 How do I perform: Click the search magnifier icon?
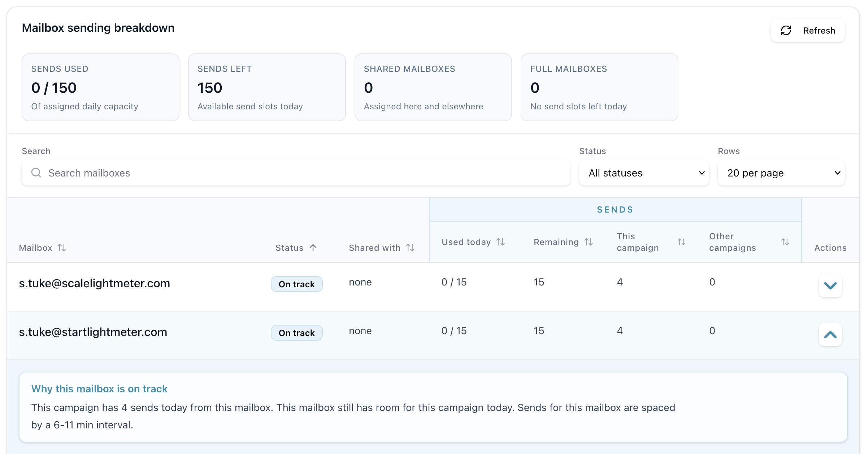click(36, 173)
